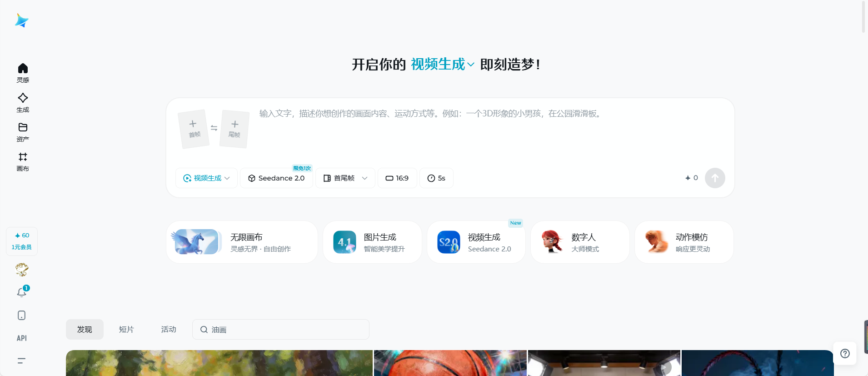Swap first and last frame images
The height and width of the screenshot is (376, 868).
pos(214,128)
